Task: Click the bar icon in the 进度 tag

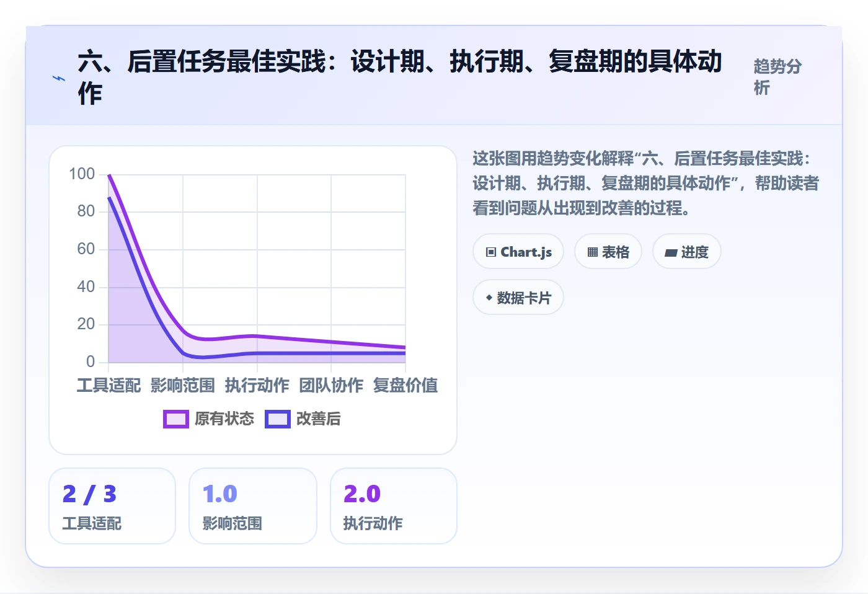Action: (x=671, y=253)
